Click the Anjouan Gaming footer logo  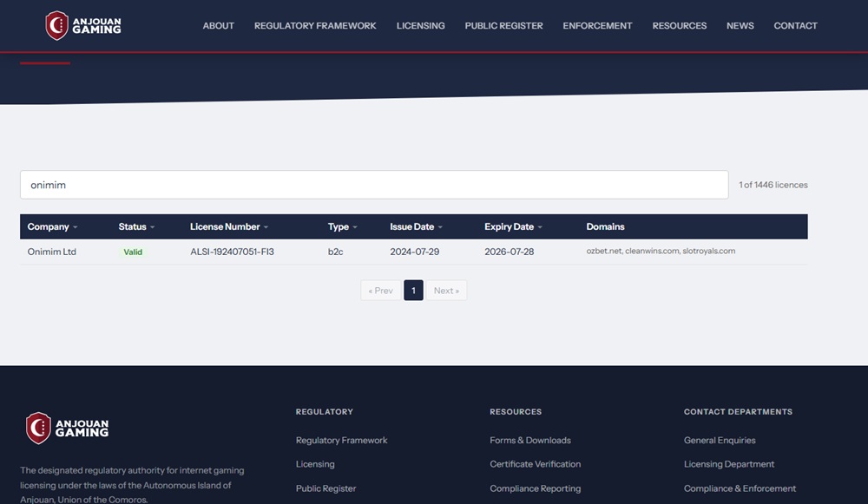67,429
